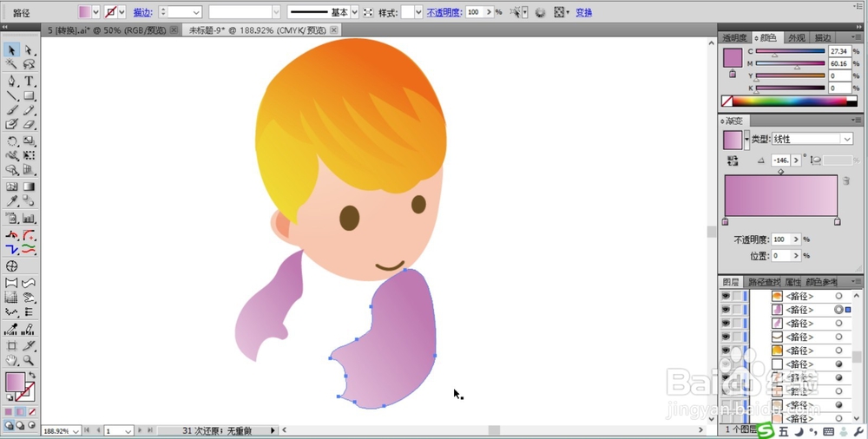Switch to the 描边 panel tab
The height and width of the screenshot is (439, 868).
[x=823, y=37]
